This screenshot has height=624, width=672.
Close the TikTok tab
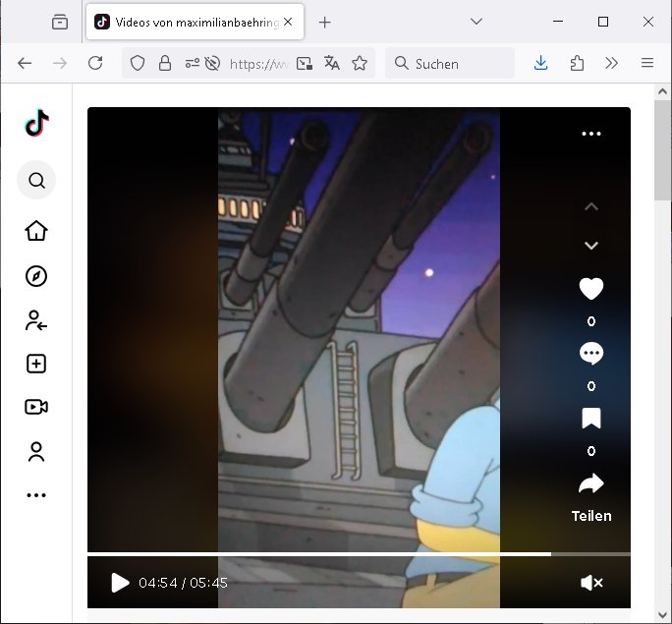click(288, 22)
